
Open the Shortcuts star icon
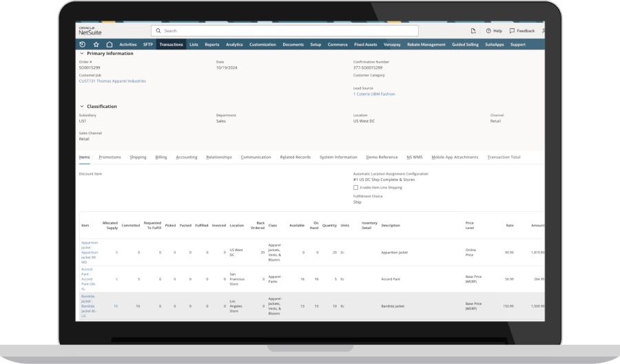point(96,45)
